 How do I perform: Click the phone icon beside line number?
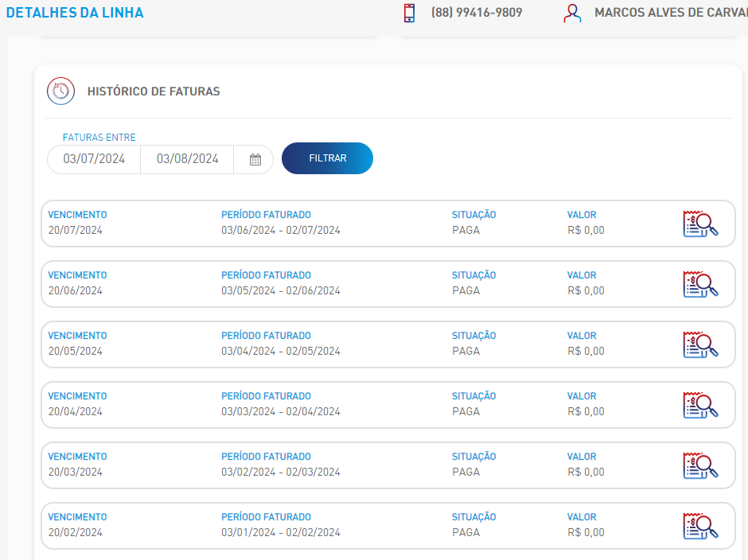click(x=409, y=13)
